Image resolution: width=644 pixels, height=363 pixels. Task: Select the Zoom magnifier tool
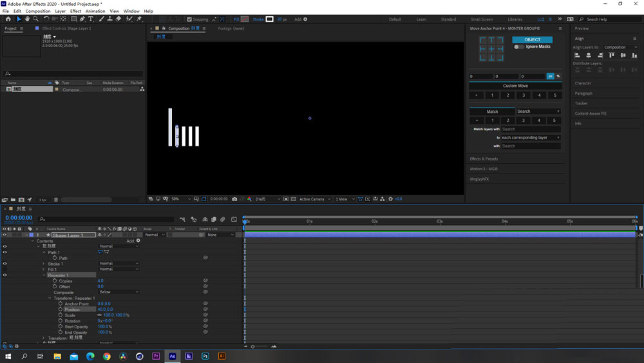[35, 19]
